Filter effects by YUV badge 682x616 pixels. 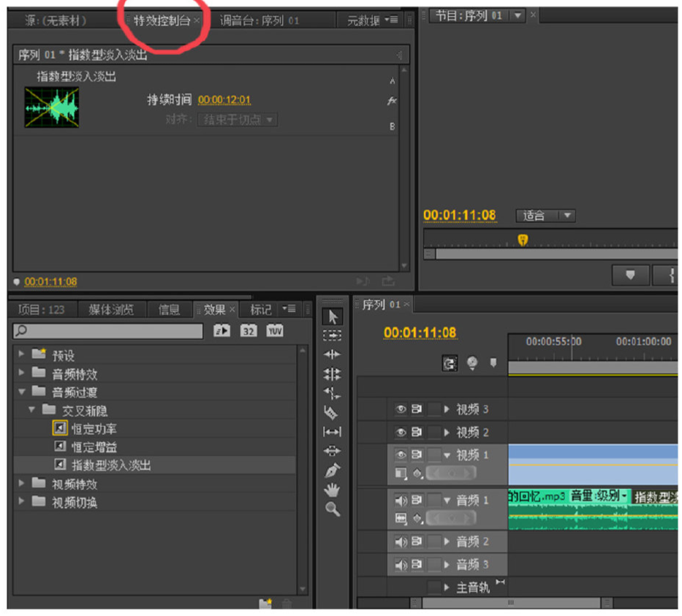[x=275, y=331]
